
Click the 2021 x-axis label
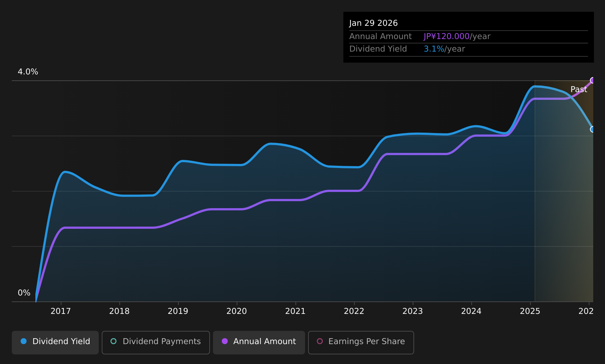click(x=295, y=311)
